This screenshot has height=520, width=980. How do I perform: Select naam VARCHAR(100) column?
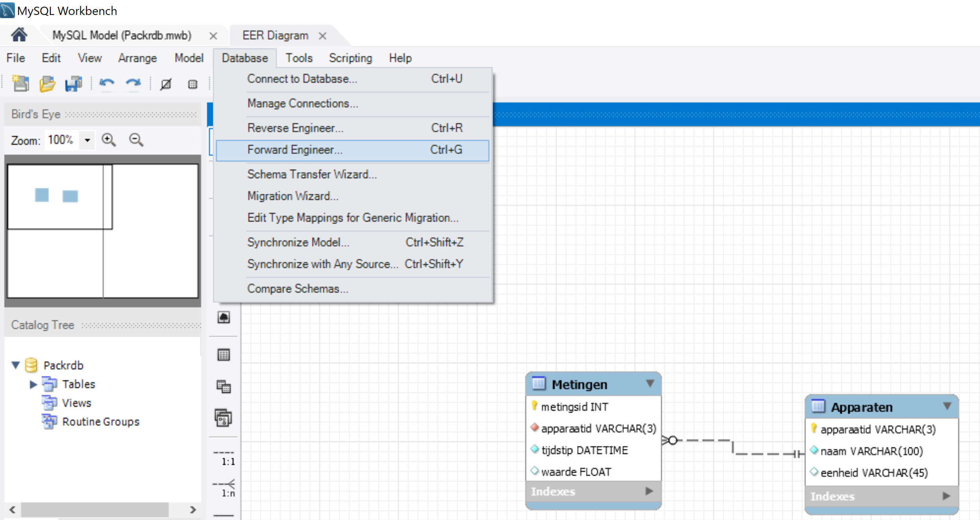pos(882,451)
